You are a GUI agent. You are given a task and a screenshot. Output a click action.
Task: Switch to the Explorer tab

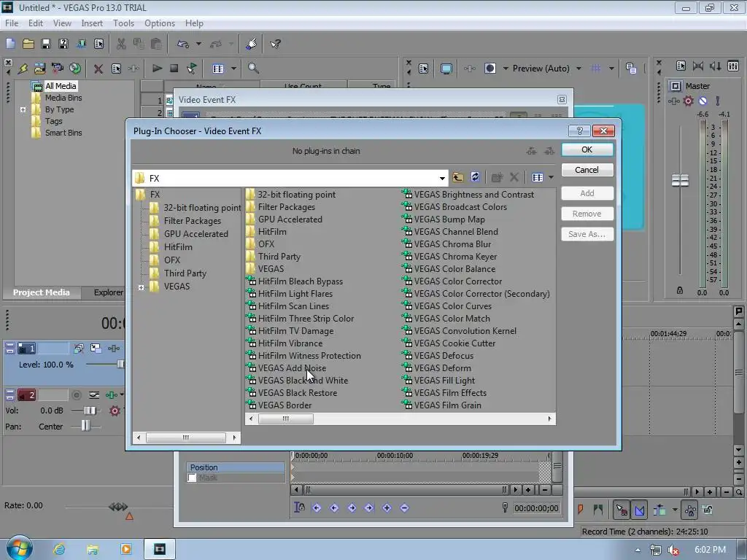[x=108, y=292]
